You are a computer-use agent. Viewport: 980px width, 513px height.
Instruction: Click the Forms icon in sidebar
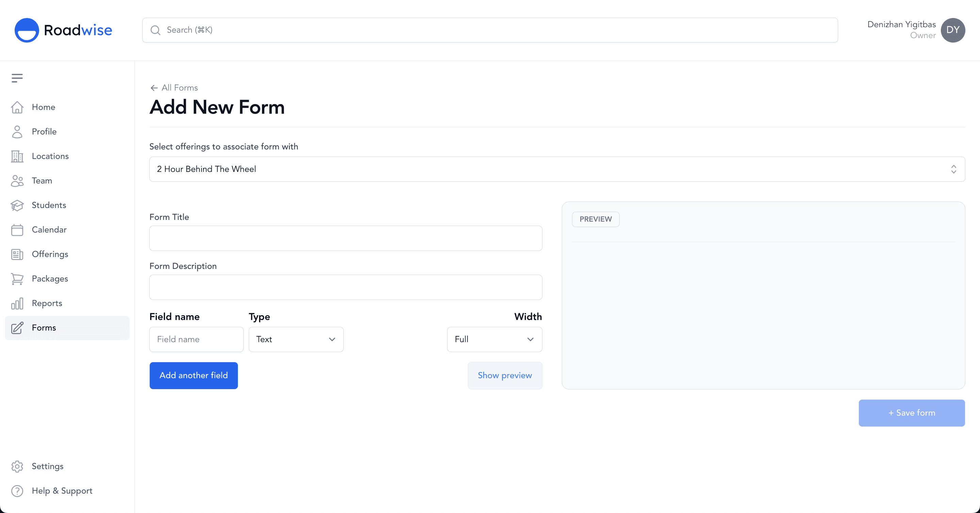click(17, 327)
